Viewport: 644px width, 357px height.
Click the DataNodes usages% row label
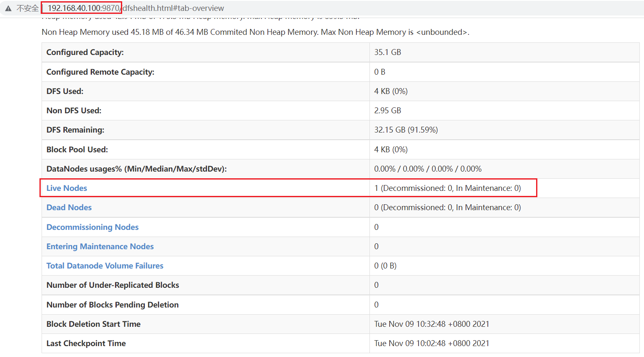point(136,169)
